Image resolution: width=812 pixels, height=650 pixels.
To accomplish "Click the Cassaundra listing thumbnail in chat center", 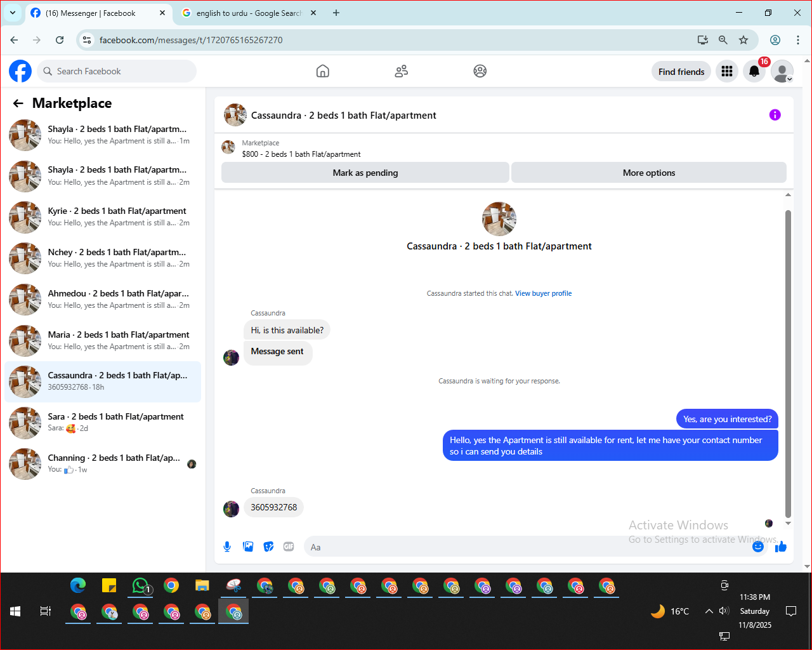I will [499, 219].
